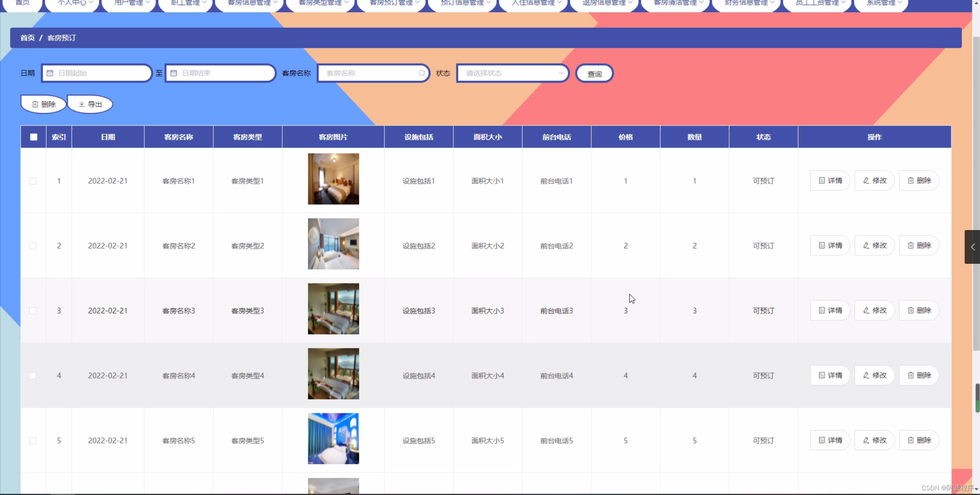This screenshot has height=495, width=980.
Task: Open details for row 1 via 详情
Action: [830, 181]
